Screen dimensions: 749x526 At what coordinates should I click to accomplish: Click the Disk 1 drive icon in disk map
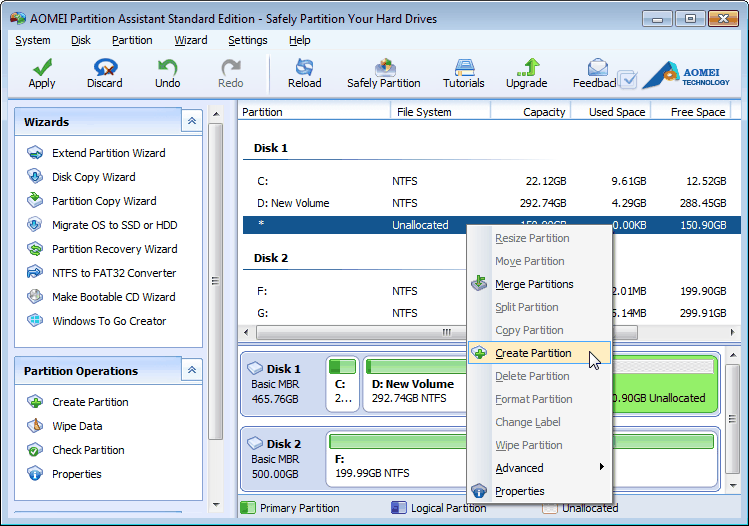(255, 368)
